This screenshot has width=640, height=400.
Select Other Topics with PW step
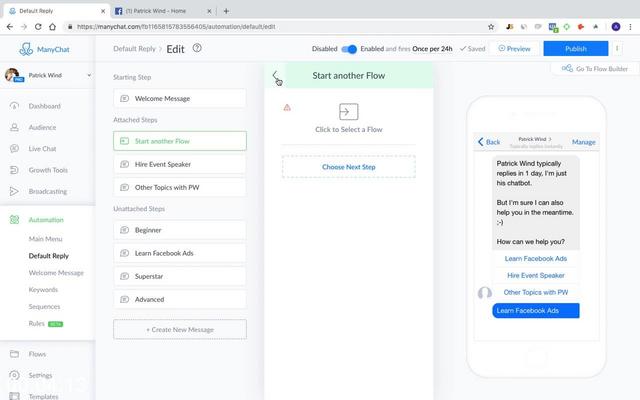pos(180,187)
